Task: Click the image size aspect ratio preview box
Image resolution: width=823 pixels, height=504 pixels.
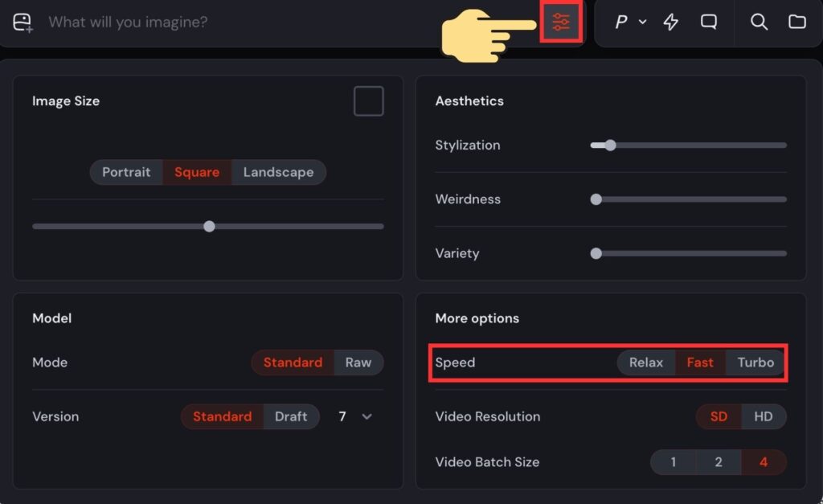Action: pos(369,101)
